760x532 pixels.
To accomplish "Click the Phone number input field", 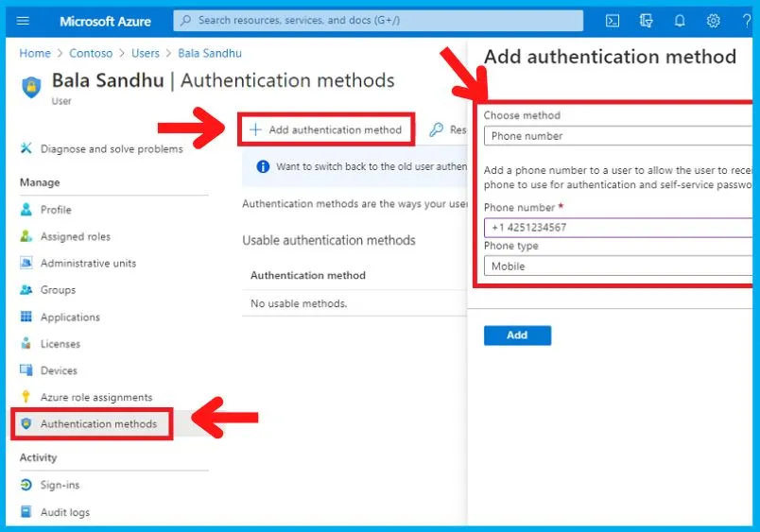I will (x=618, y=227).
